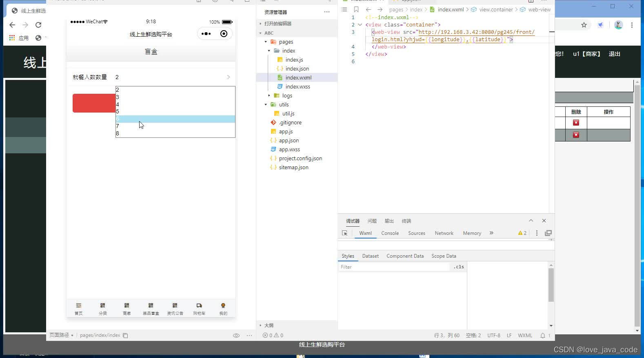Open the 首页 tab in the simulator
This screenshot has width=644, height=358.
tap(79, 309)
